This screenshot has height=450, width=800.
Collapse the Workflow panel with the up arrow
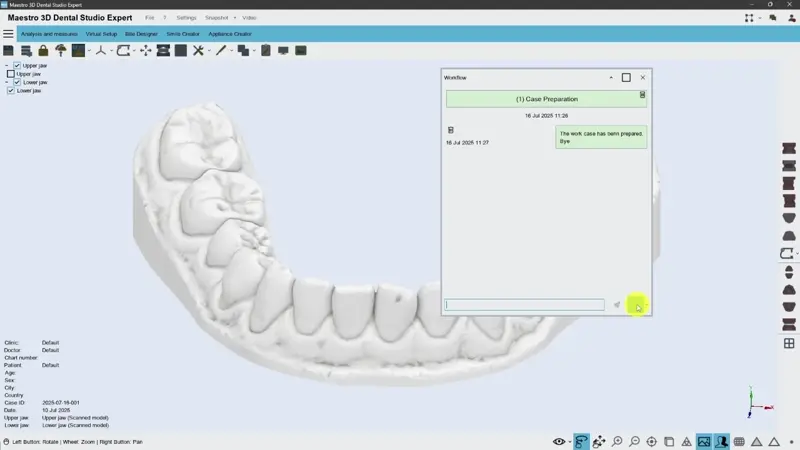[611, 78]
